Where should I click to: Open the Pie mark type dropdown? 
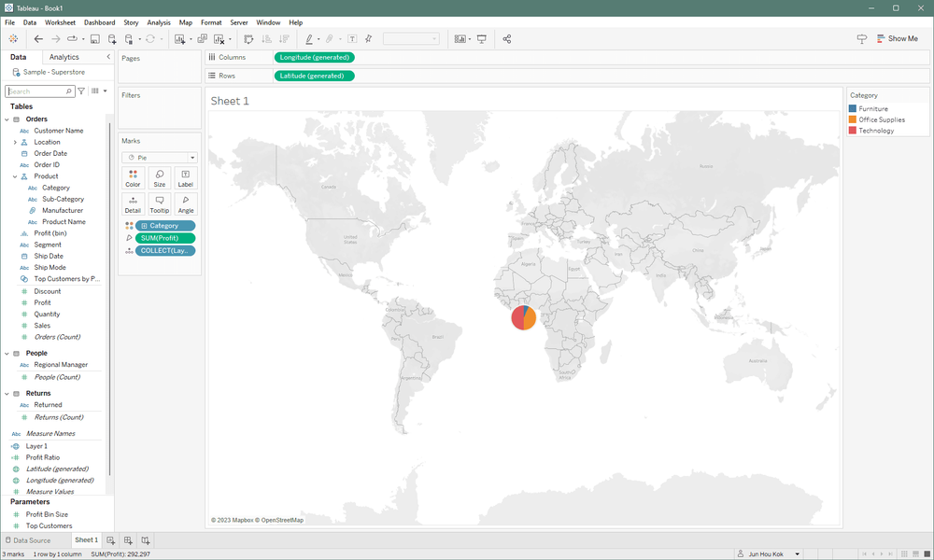159,158
